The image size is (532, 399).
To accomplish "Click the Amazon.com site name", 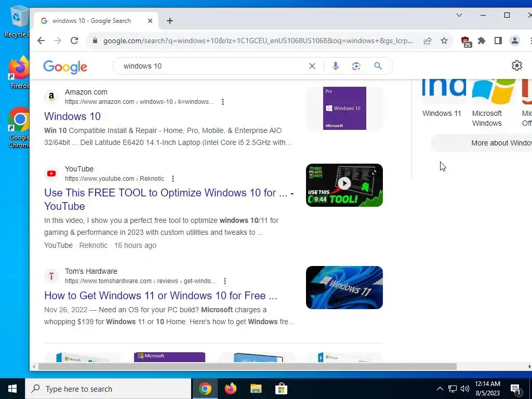I will [x=86, y=92].
